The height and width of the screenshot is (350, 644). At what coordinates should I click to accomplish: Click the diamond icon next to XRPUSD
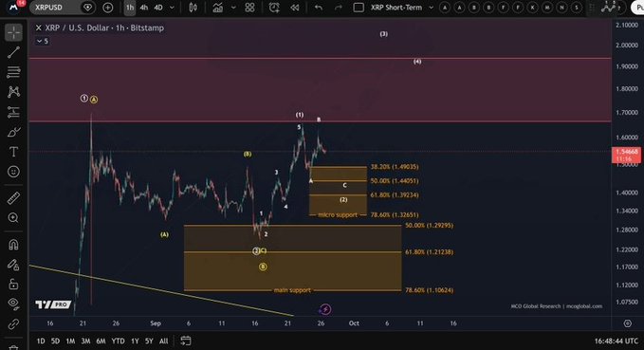click(x=87, y=8)
